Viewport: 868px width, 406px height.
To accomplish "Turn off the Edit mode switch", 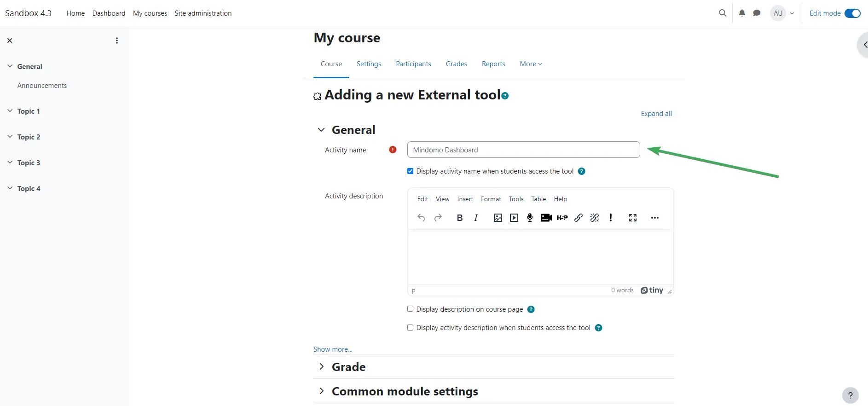I will 852,13.
